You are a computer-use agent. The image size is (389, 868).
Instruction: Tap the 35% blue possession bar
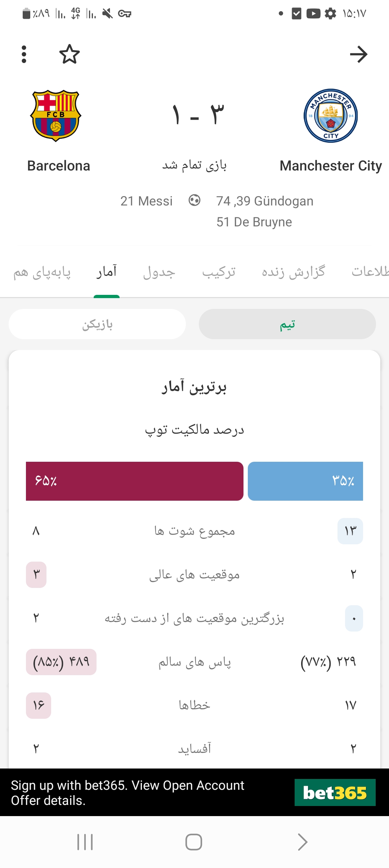click(305, 481)
